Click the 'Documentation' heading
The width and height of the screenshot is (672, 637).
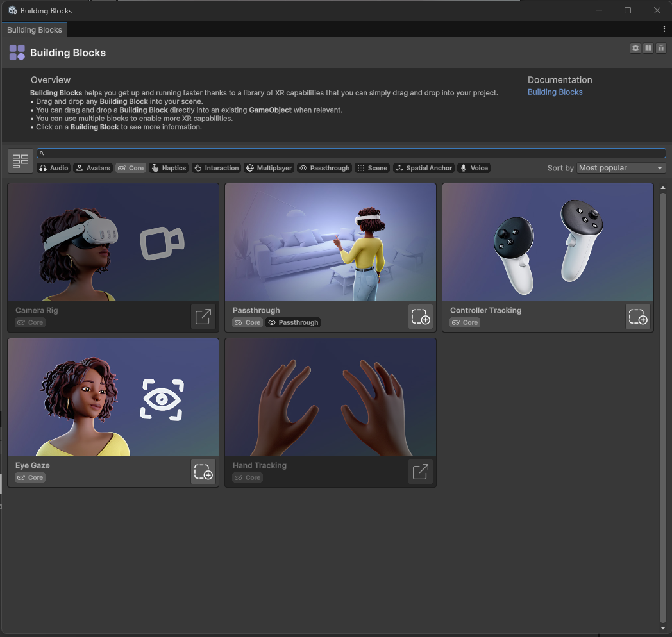coord(560,80)
